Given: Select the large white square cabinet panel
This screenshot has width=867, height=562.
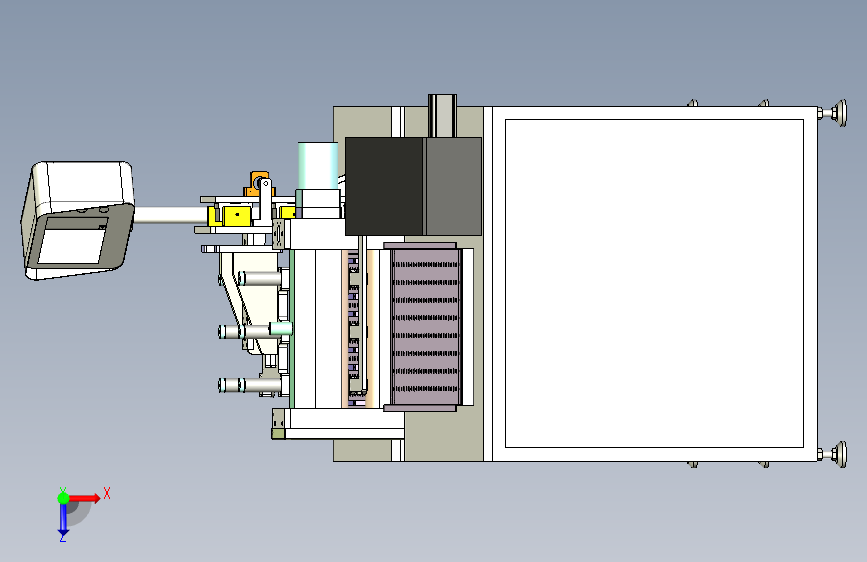Looking at the screenshot, I should pyautogui.click(x=654, y=283).
